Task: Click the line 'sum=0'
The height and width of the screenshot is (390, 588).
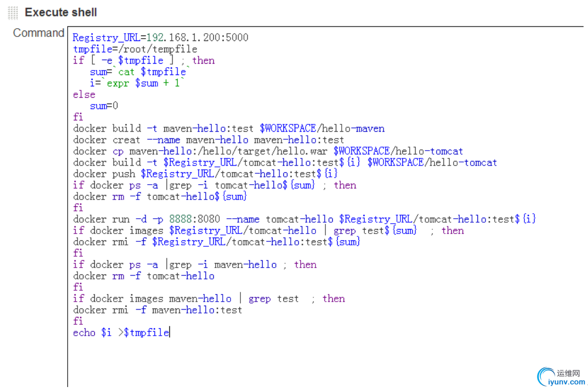Action: 104,106
